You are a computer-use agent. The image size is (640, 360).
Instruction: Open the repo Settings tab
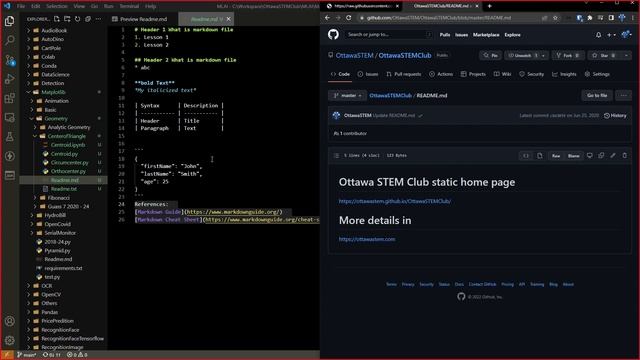click(x=597, y=74)
